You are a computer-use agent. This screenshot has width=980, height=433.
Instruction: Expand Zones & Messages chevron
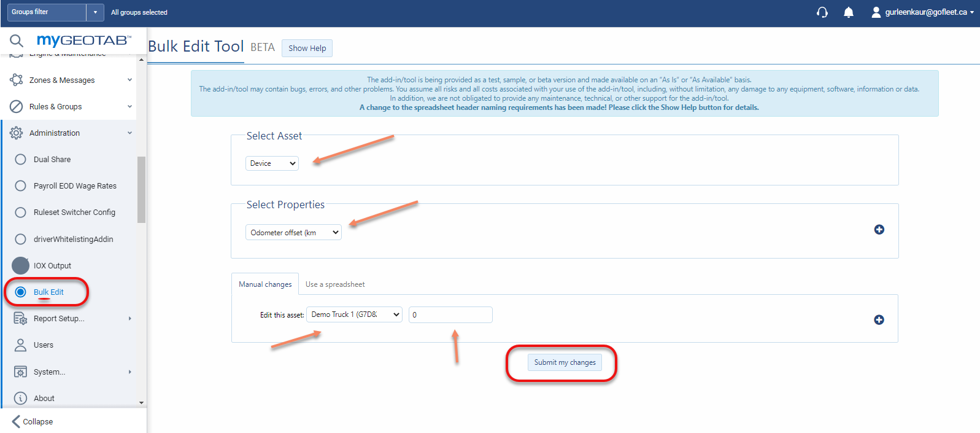(x=129, y=80)
